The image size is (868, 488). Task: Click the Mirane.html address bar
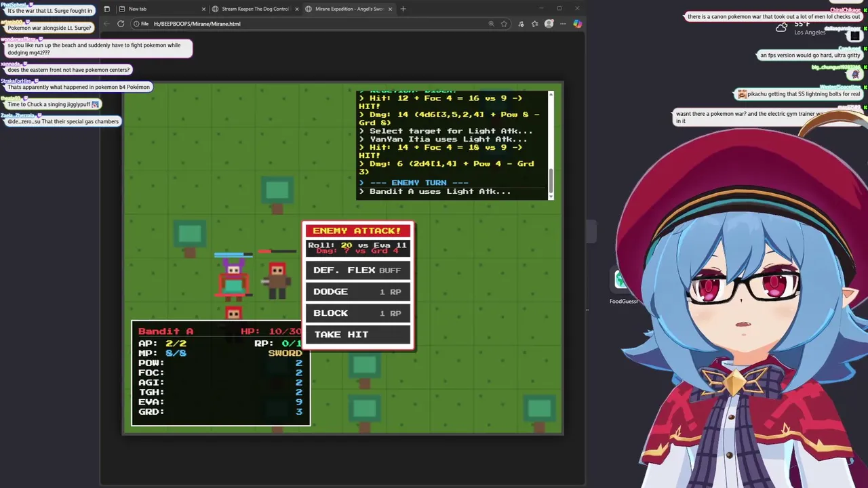[x=322, y=24]
